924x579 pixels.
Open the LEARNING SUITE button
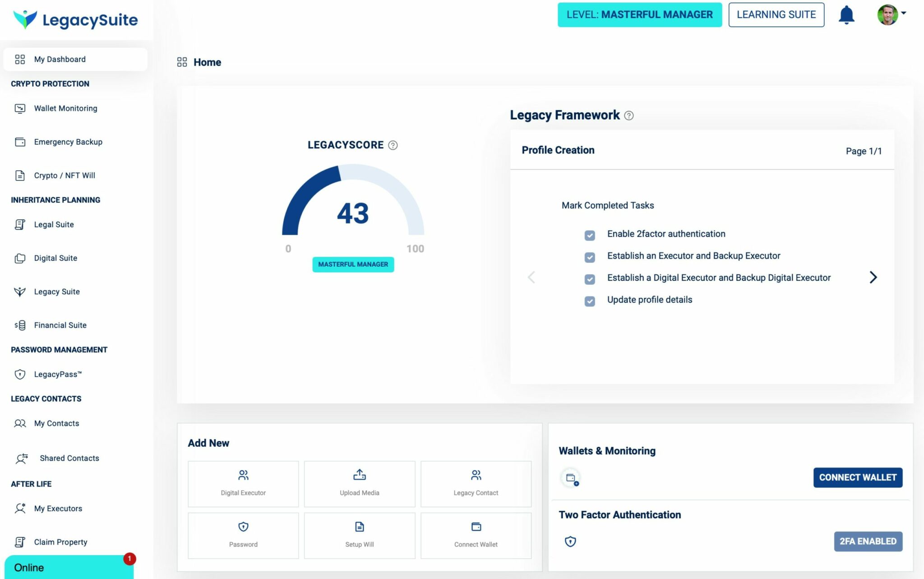click(776, 15)
